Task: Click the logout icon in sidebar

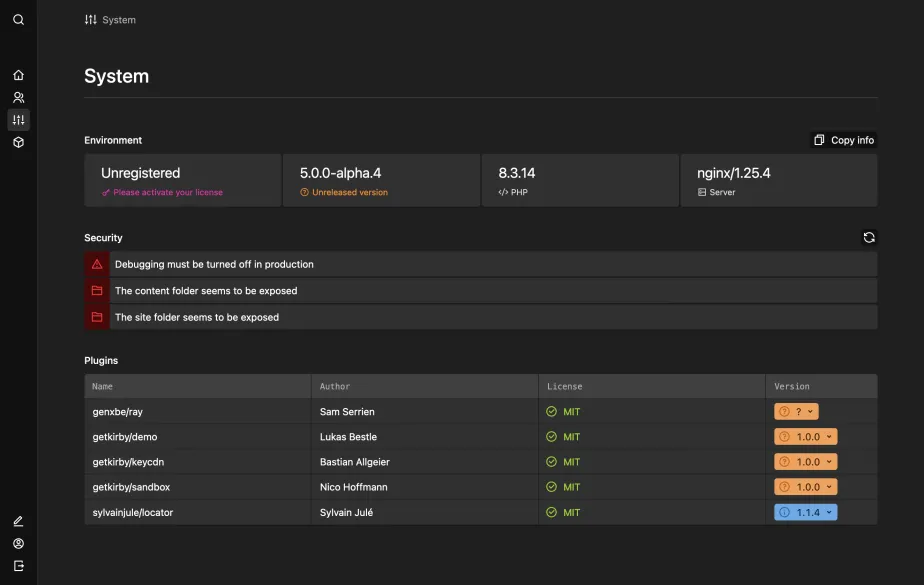Action: [18, 566]
